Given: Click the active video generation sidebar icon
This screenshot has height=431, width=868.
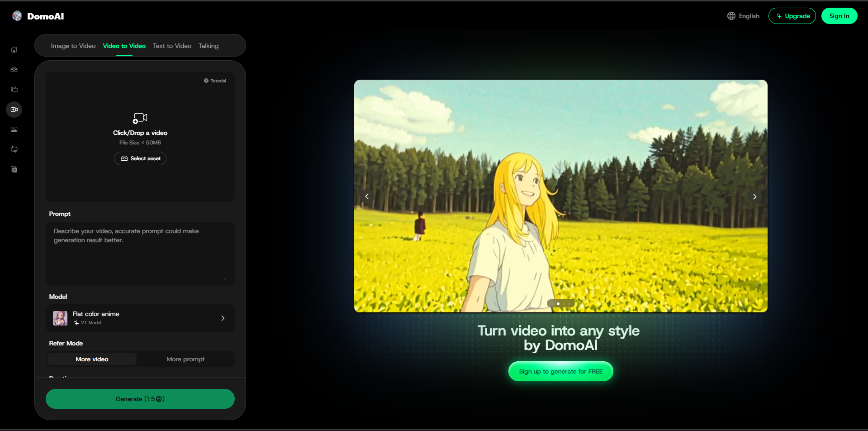Looking at the screenshot, I should pos(14,109).
